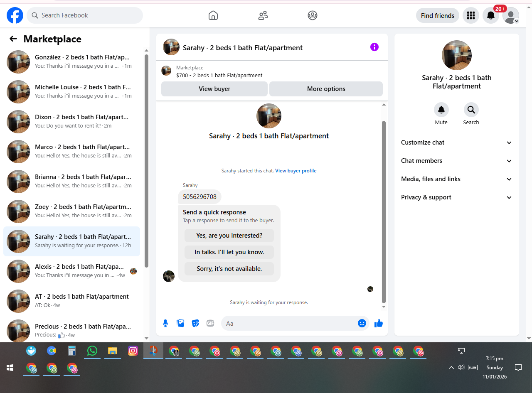
Task: Expand the Chat members section
Action: (457, 161)
